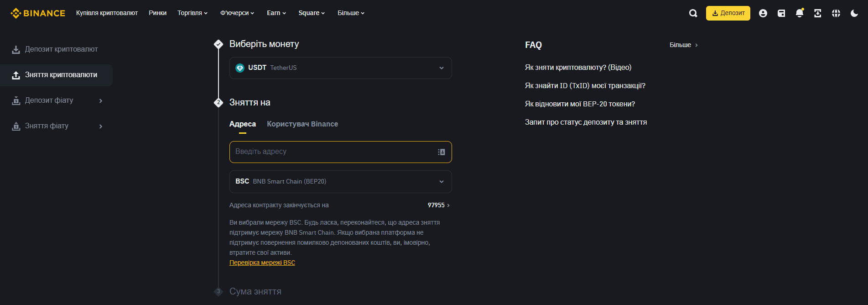Open the search icon in header
868x305 pixels.
pos(693,13)
